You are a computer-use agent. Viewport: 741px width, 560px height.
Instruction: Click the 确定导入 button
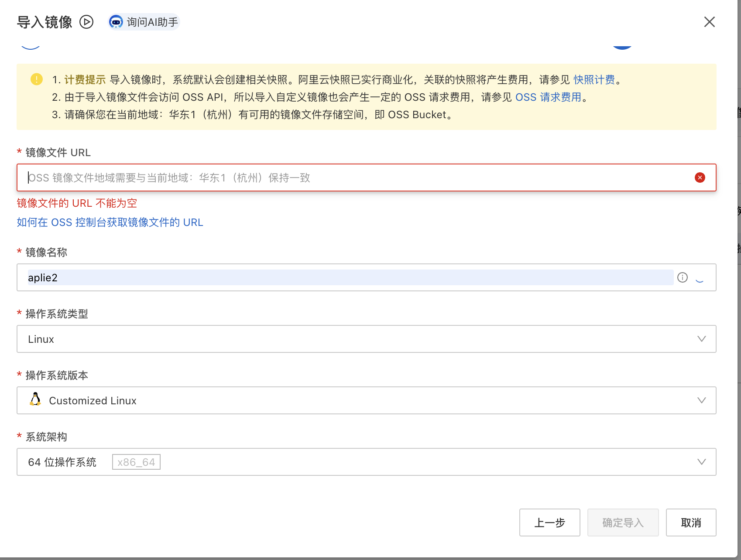(623, 522)
